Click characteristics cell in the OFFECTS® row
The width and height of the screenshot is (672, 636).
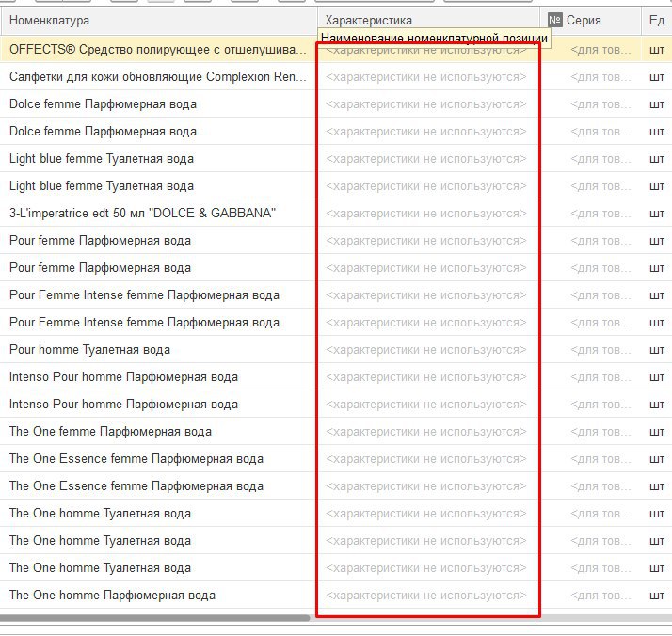point(426,50)
